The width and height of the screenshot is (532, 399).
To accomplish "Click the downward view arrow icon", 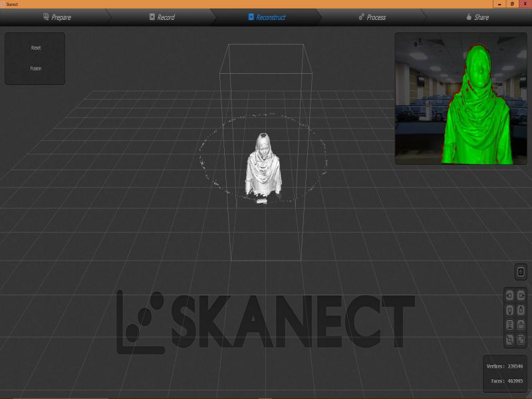I will point(509,310).
